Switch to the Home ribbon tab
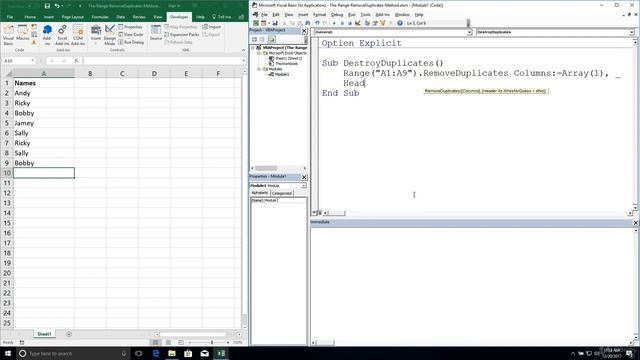 (x=30, y=17)
